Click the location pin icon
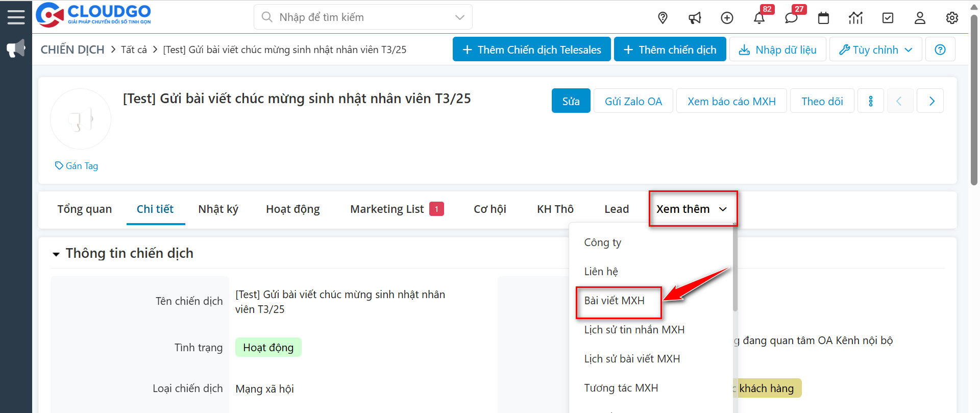The height and width of the screenshot is (413, 980). pyautogui.click(x=663, y=18)
